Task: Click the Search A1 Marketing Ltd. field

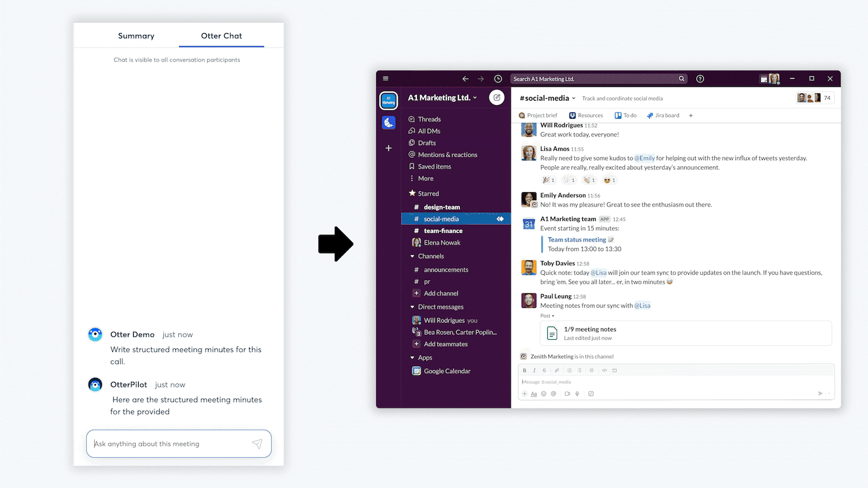Action: [x=599, y=79]
